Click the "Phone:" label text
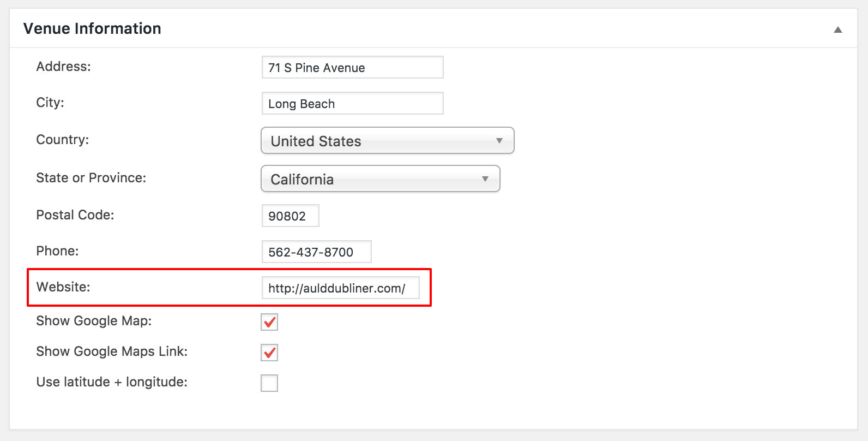 (x=57, y=251)
